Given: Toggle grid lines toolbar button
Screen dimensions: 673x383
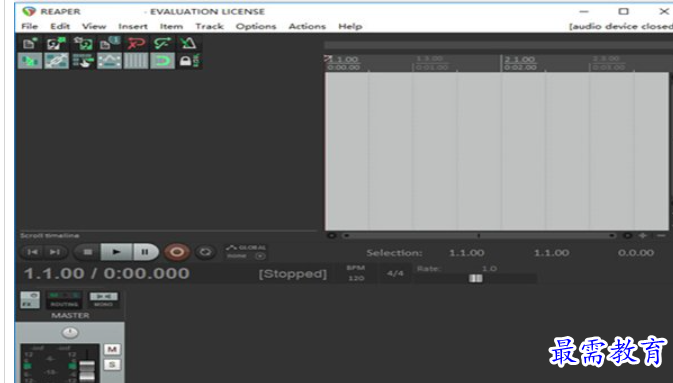Looking at the screenshot, I should (x=136, y=61).
